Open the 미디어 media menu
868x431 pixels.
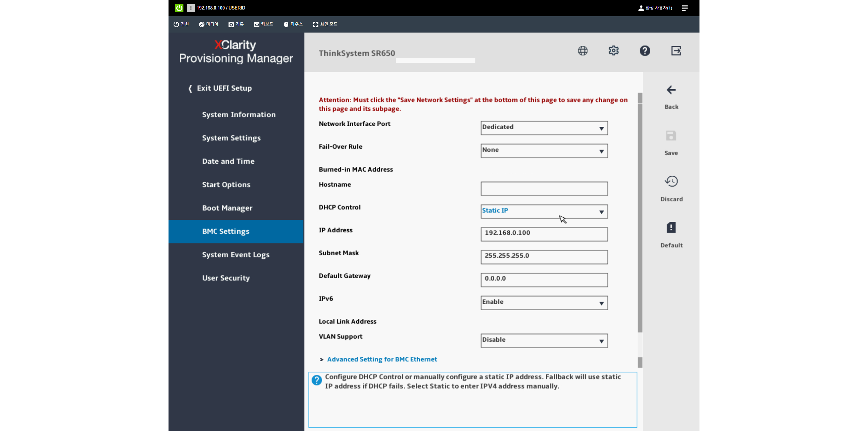(x=209, y=24)
